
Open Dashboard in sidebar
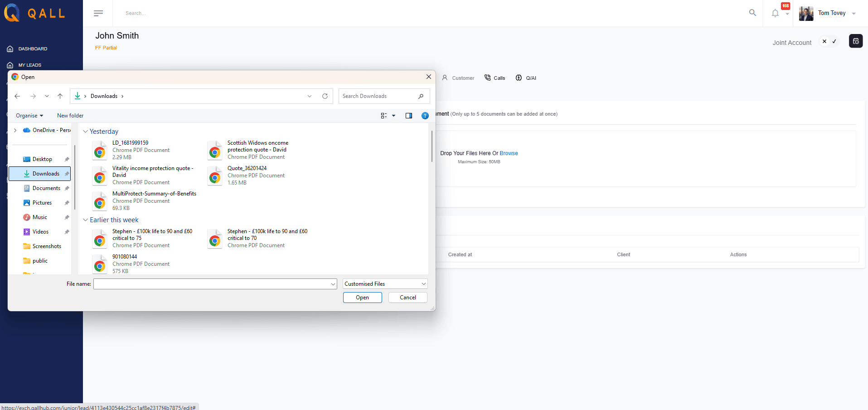tap(33, 49)
